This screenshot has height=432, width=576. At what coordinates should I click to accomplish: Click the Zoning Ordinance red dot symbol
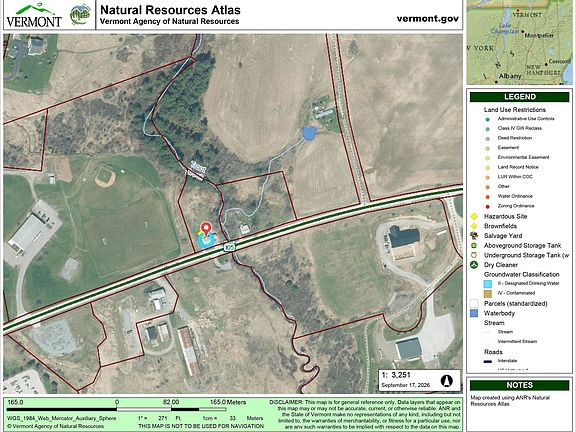click(x=487, y=206)
